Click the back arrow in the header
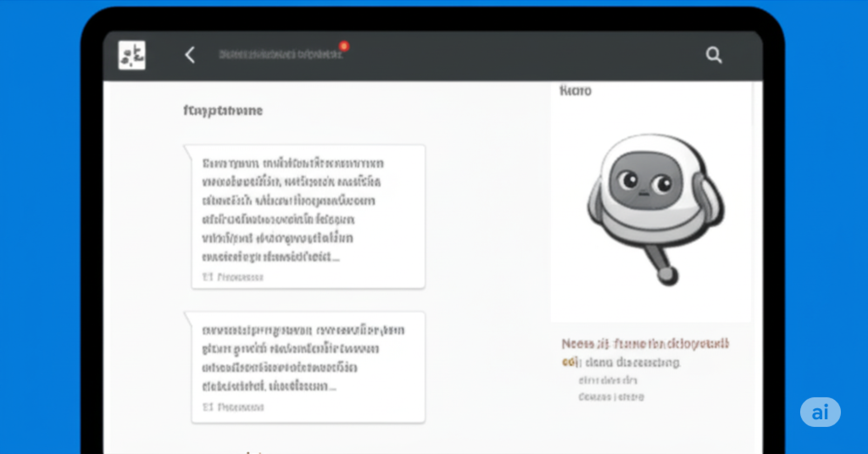 point(190,55)
